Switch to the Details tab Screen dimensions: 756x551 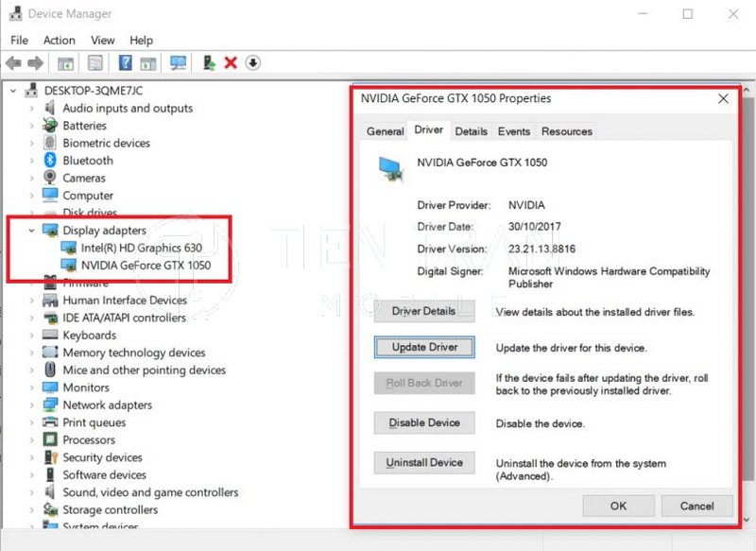point(471,131)
